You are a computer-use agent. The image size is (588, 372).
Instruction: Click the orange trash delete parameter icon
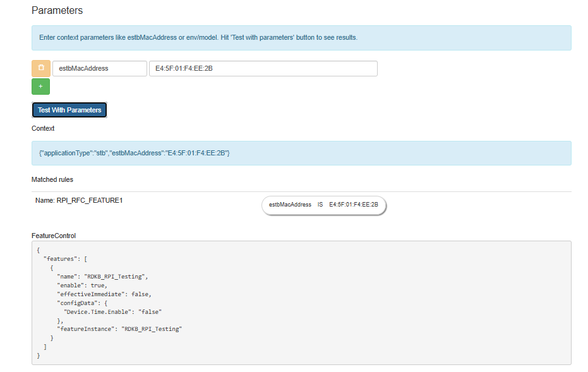click(x=40, y=68)
